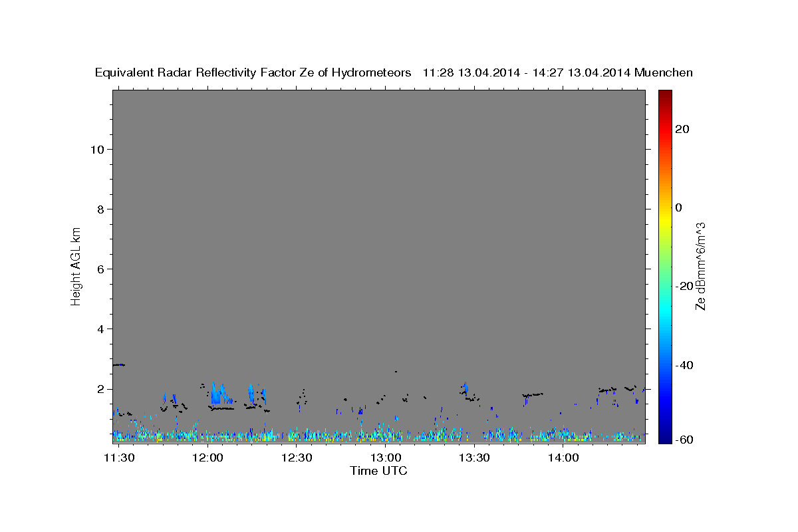Select the 'Time UTC' axis label
798x532 pixels.
(x=378, y=471)
